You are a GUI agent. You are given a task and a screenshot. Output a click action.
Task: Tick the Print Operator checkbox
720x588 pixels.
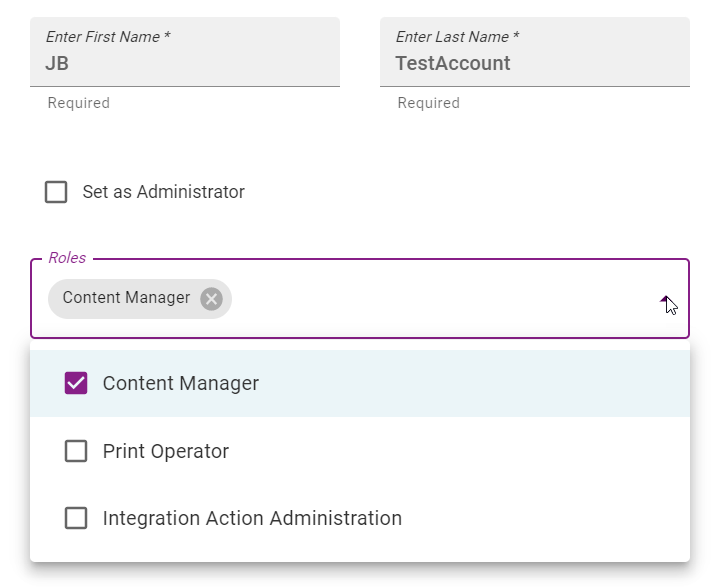[x=76, y=451]
